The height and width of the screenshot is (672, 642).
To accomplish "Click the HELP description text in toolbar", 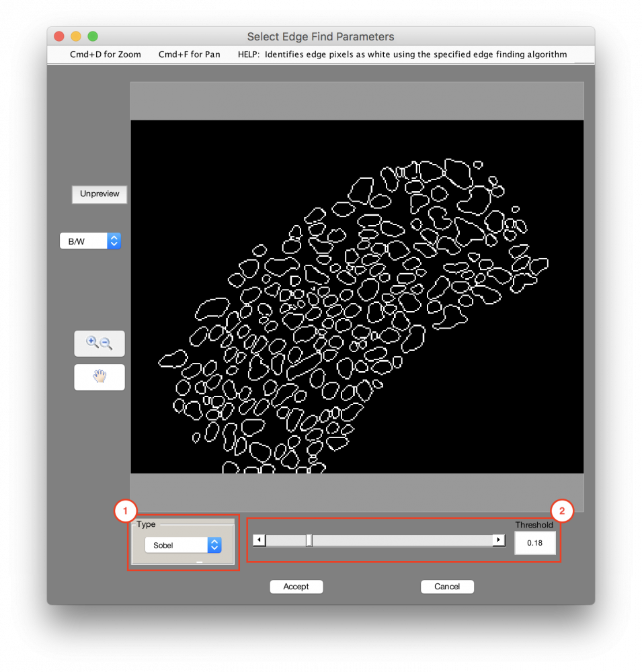I will pyautogui.click(x=402, y=54).
